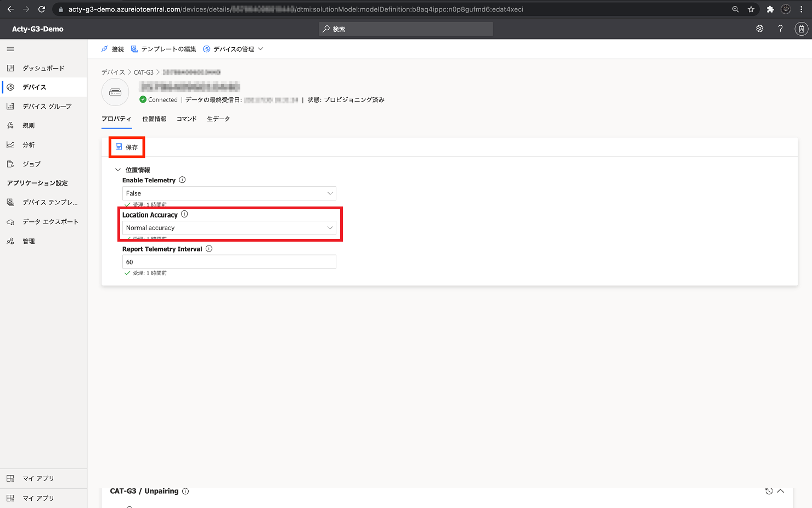Open the Location Accuracy dropdown

[x=229, y=228]
